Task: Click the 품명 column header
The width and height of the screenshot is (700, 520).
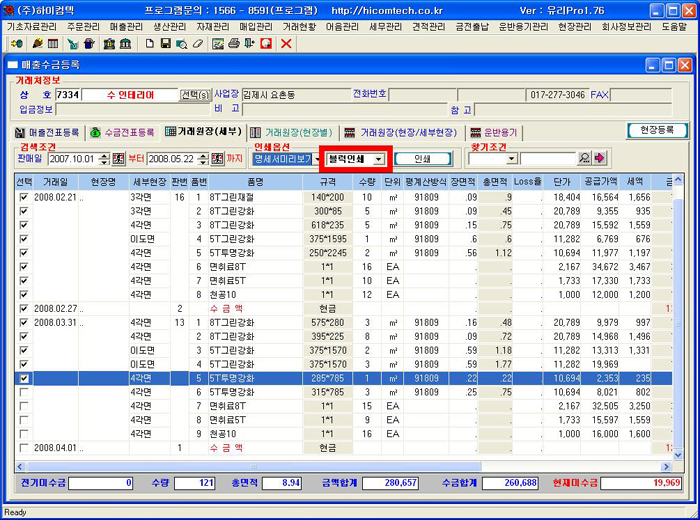Action: pos(255,182)
